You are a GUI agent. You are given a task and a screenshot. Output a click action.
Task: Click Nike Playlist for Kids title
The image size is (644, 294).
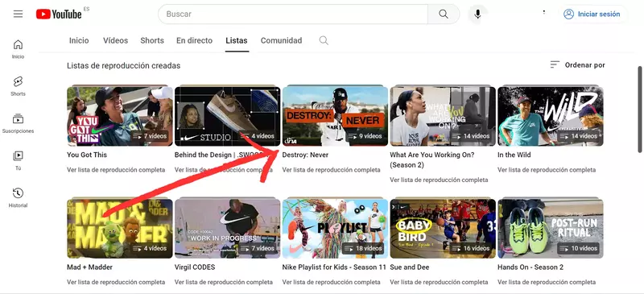334,267
